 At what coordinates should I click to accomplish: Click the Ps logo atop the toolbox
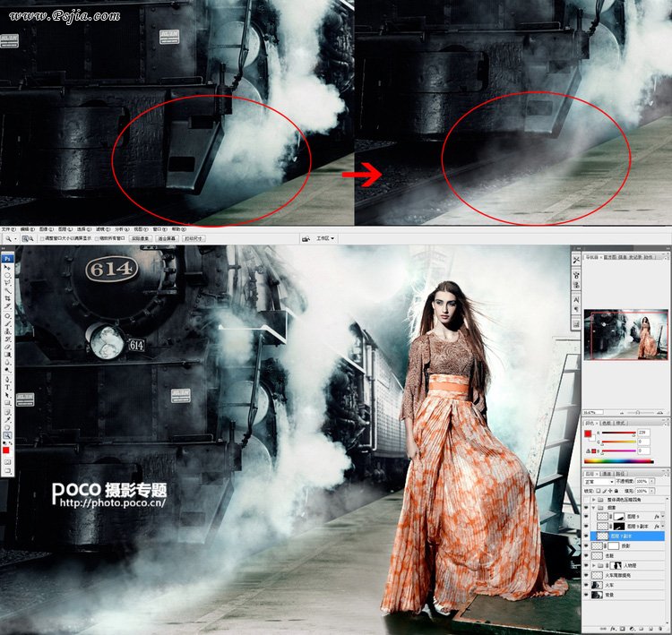click(7, 258)
